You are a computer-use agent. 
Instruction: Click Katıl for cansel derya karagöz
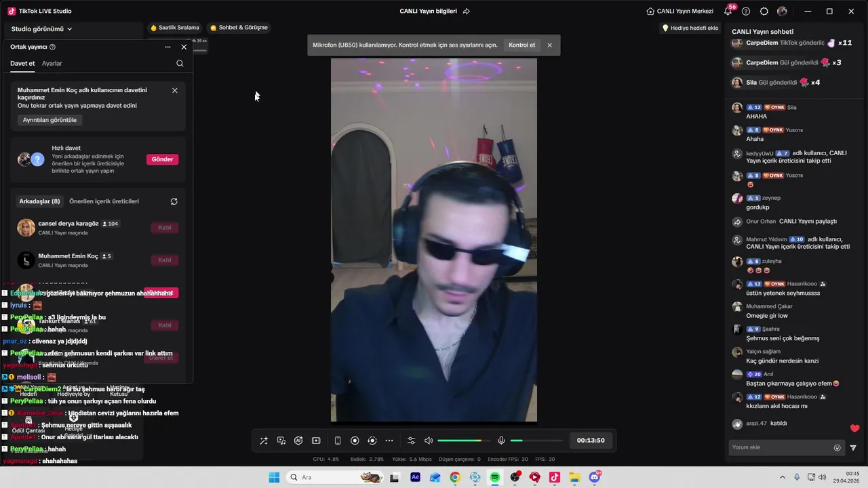pos(164,228)
